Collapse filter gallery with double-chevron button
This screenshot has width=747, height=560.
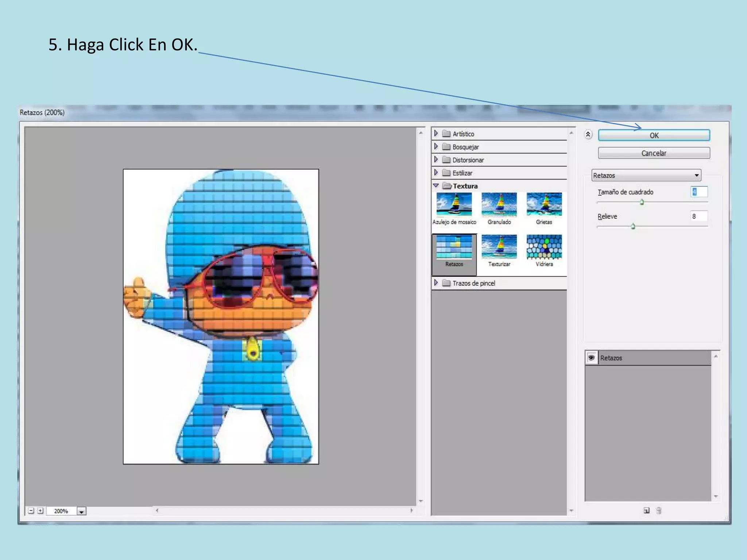(588, 135)
